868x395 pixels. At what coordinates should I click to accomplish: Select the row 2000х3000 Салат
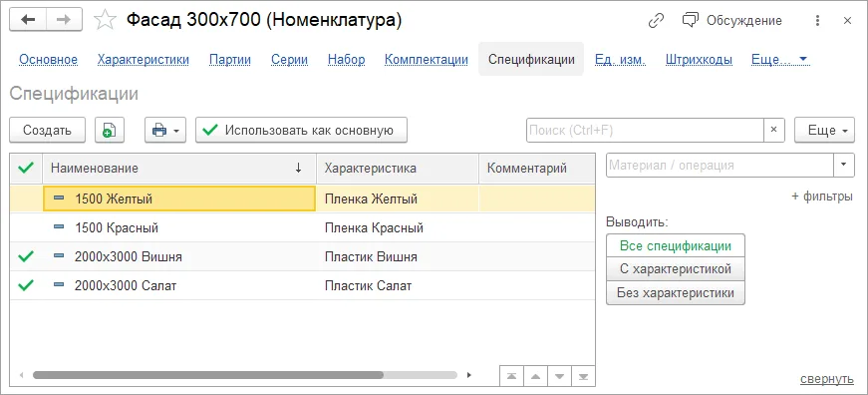click(x=302, y=286)
